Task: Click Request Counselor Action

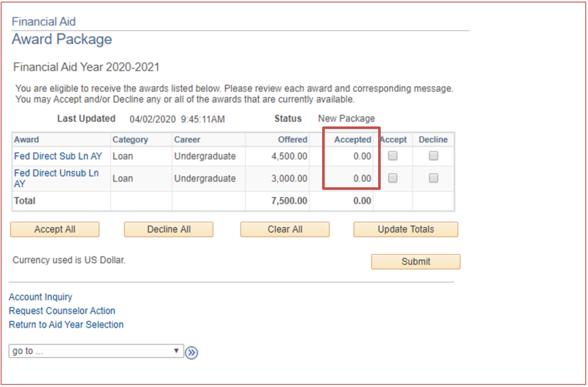Action: coord(61,311)
